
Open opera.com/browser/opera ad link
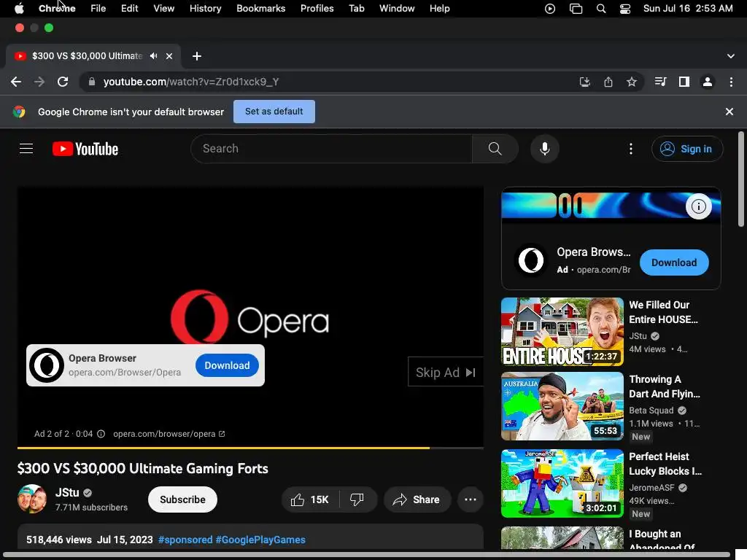pos(169,434)
